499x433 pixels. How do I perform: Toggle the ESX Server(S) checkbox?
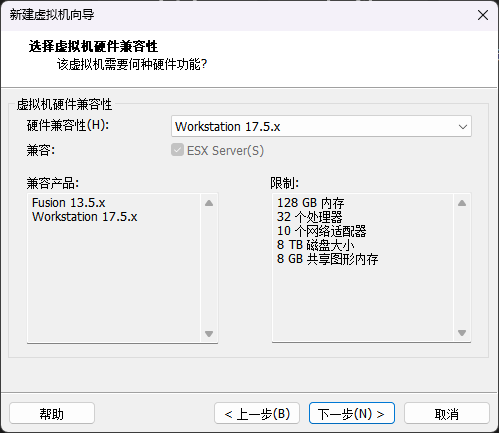pyautogui.click(x=177, y=150)
